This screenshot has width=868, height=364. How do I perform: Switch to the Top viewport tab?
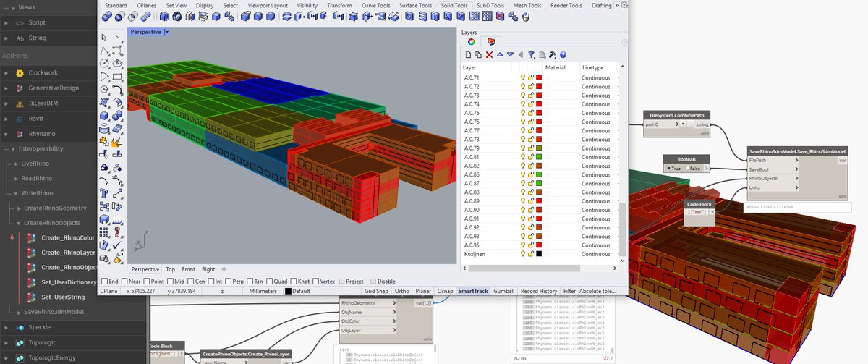[x=170, y=269]
